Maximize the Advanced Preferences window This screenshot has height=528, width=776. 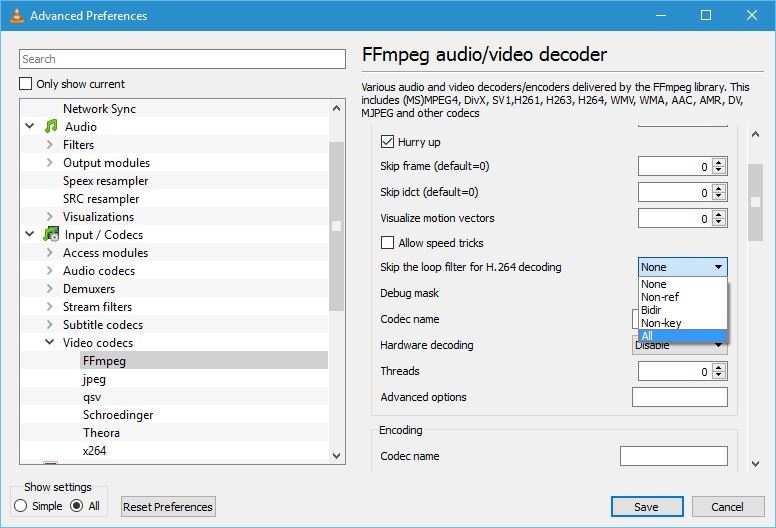[x=706, y=15]
